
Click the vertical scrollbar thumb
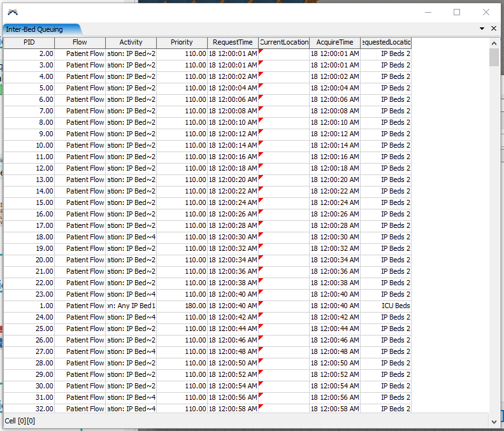494,57
